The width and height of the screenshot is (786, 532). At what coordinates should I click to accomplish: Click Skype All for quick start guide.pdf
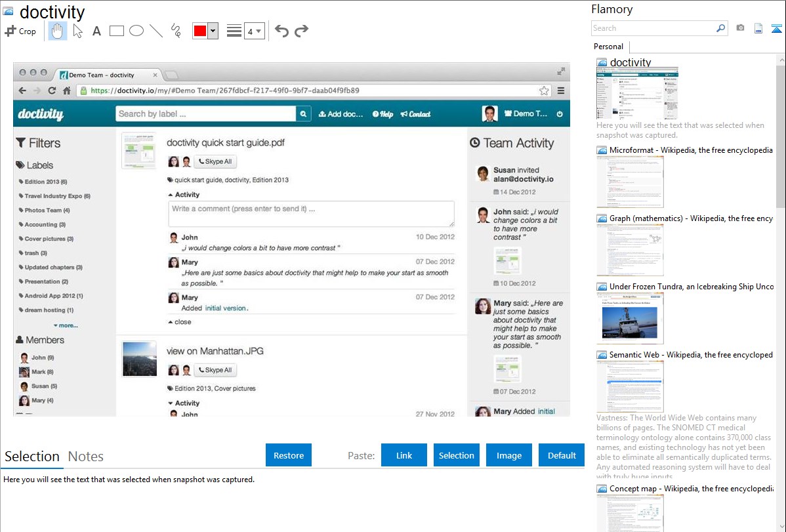tap(216, 161)
